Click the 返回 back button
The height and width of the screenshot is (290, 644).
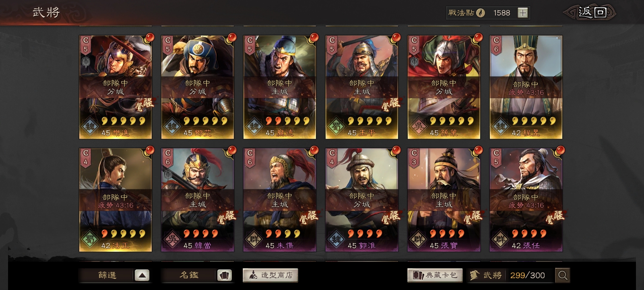590,12
